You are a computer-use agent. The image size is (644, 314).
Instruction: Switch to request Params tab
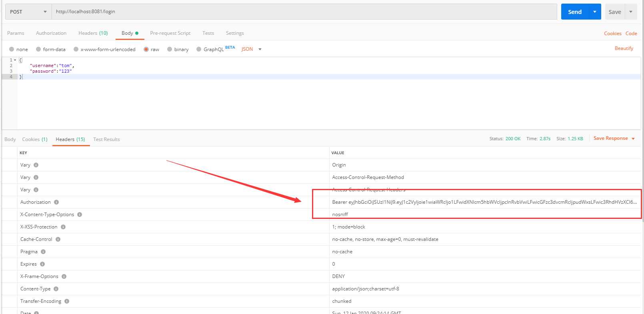[16, 33]
